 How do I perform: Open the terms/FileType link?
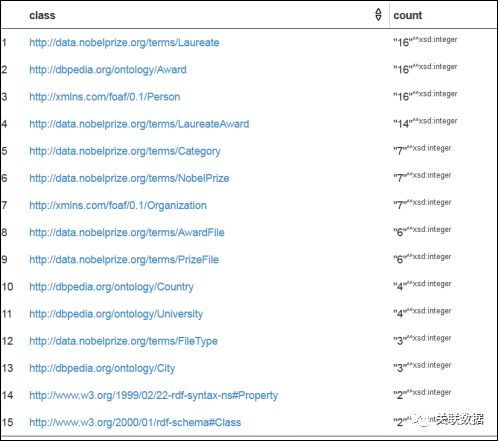pos(123,341)
